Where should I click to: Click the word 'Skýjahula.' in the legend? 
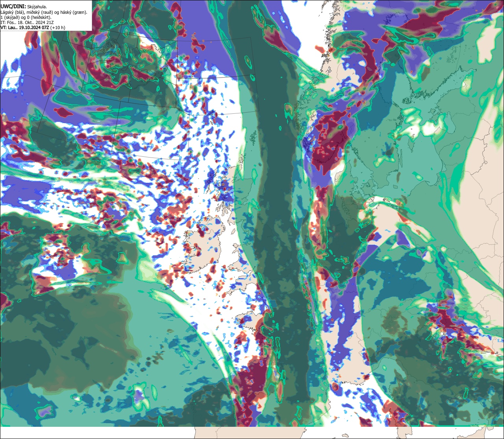(37, 7)
